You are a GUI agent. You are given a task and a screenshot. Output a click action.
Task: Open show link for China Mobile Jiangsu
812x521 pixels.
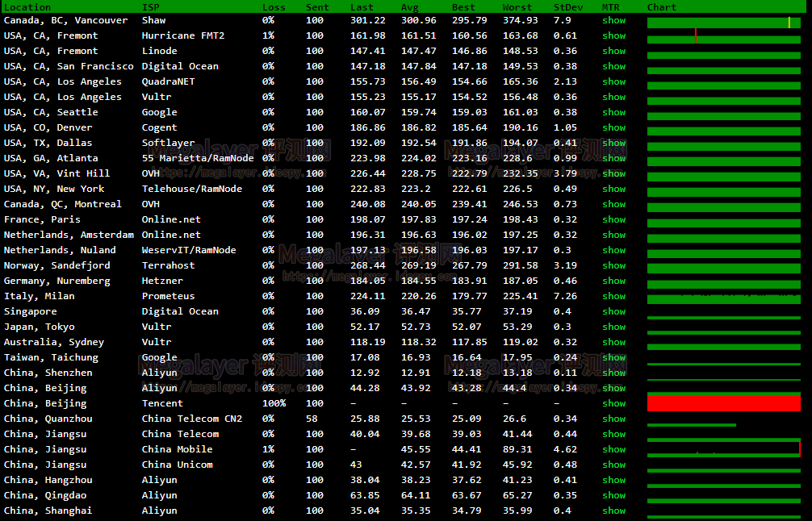click(613, 449)
